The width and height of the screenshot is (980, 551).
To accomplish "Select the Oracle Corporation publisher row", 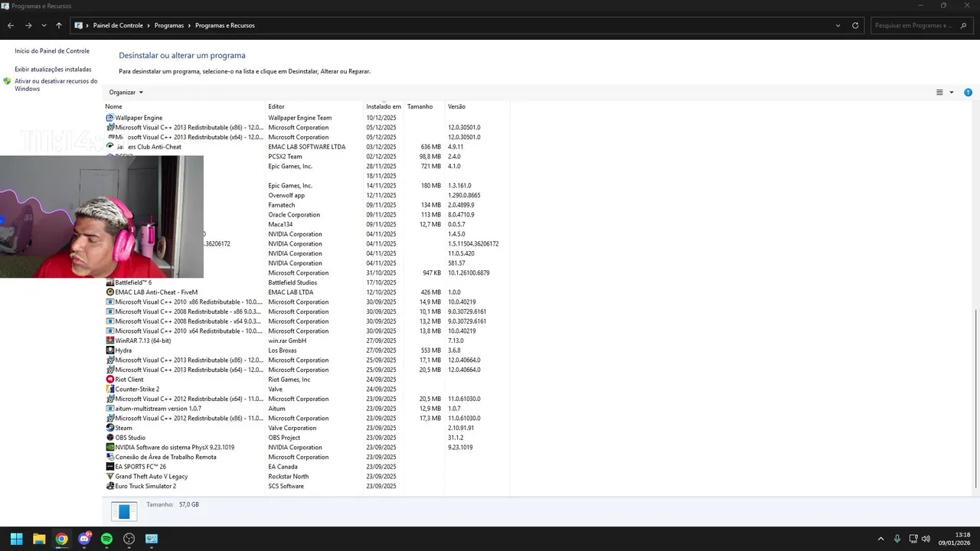I will [x=306, y=215].
